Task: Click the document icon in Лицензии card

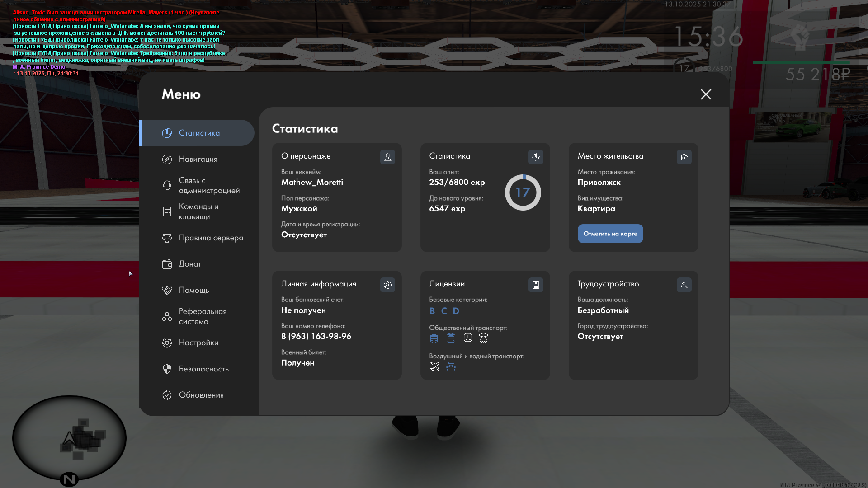Action: (x=536, y=285)
